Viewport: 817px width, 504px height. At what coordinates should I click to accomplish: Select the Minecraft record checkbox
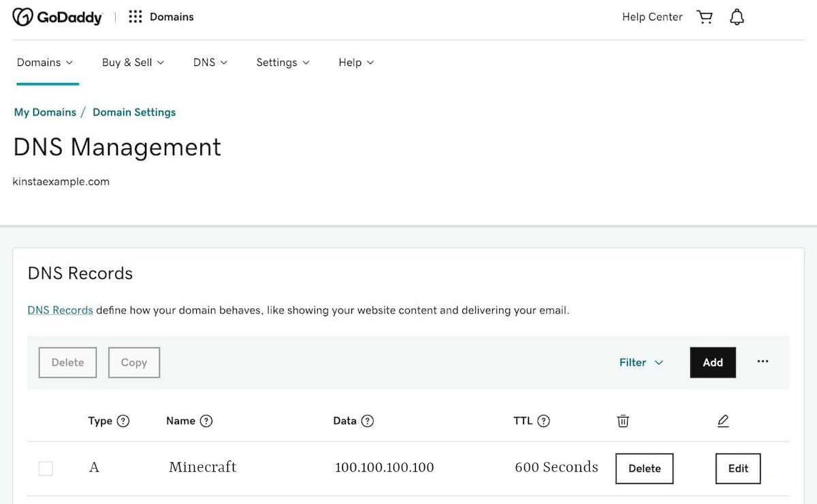(x=46, y=468)
